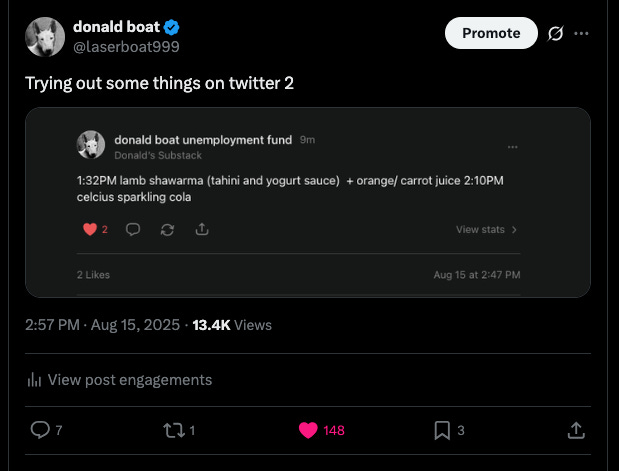Toggle the bookmark icon with count 3

pos(441,430)
